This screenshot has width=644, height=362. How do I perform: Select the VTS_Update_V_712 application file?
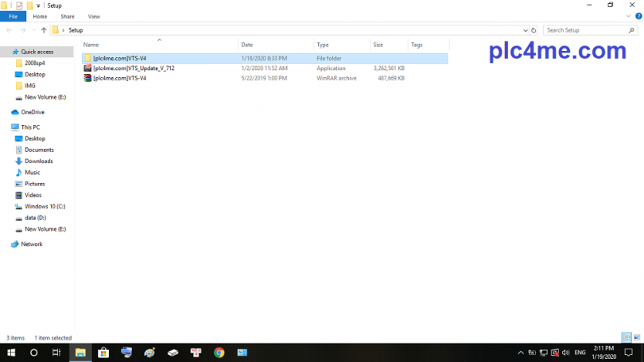[x=133, y=68]
